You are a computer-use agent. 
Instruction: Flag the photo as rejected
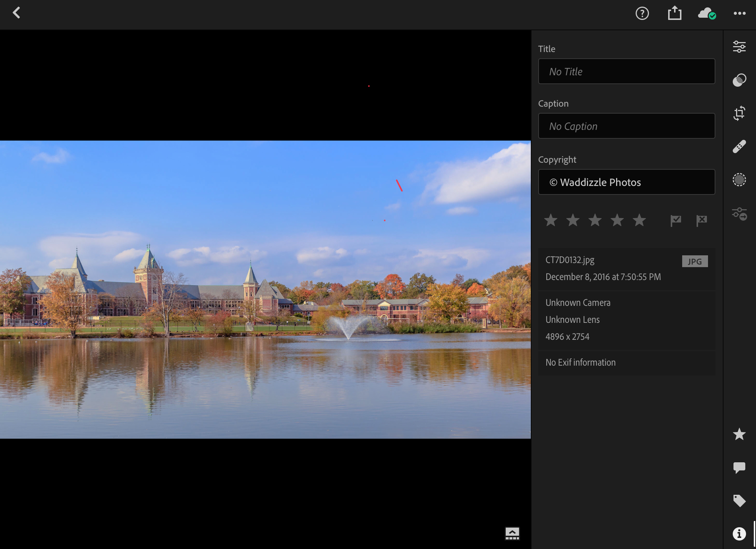click(701, 221)
